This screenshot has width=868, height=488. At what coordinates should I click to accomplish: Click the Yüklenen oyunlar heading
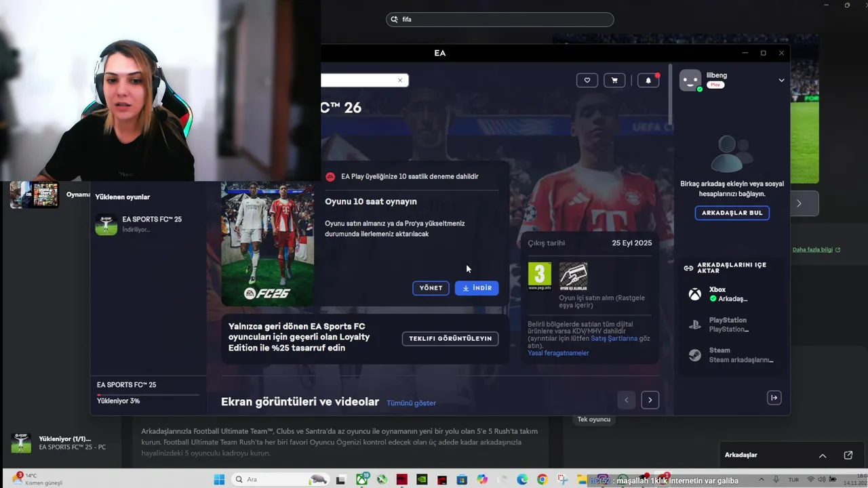click(123, 197)
